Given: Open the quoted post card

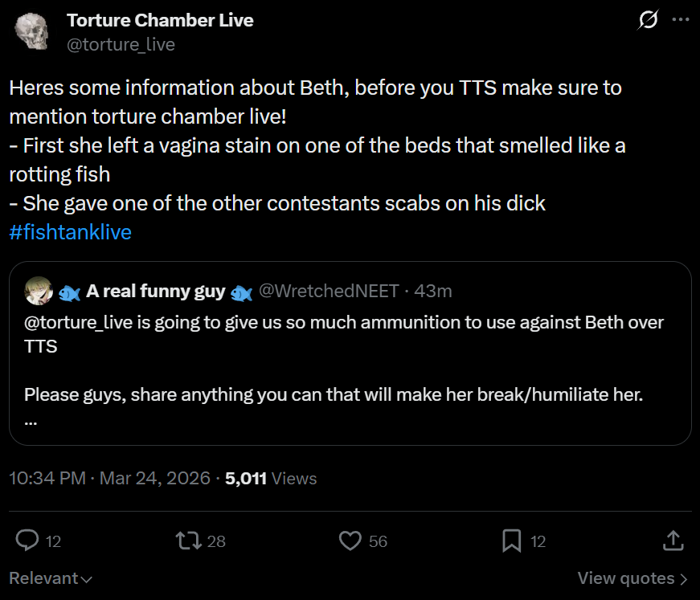Looking at the screenshot, I should 350,369.
